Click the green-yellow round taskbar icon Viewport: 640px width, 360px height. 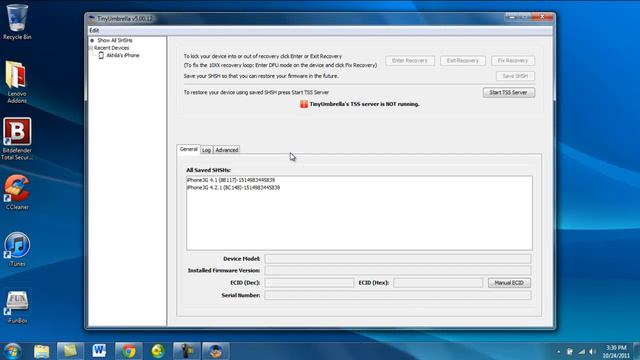point(158,351)
